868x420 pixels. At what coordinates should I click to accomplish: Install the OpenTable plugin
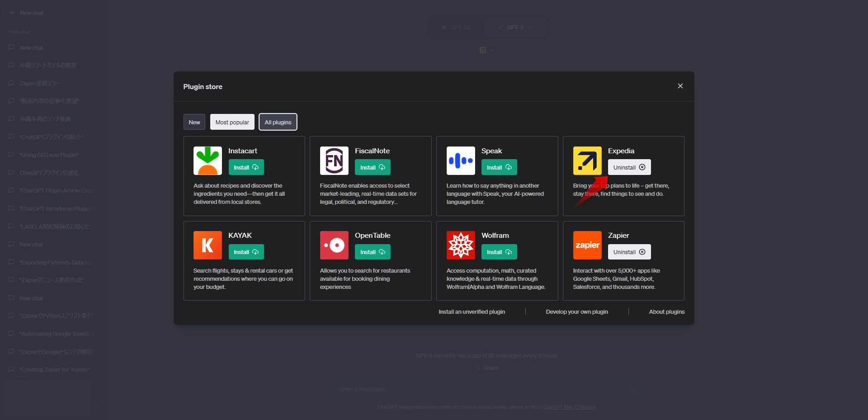[x=373, y=252]
